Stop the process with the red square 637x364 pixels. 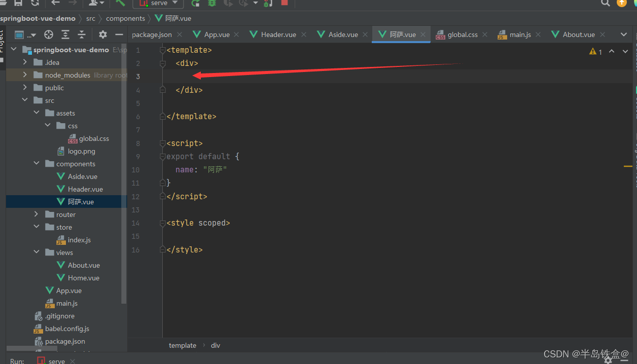(x=285, y=3)
